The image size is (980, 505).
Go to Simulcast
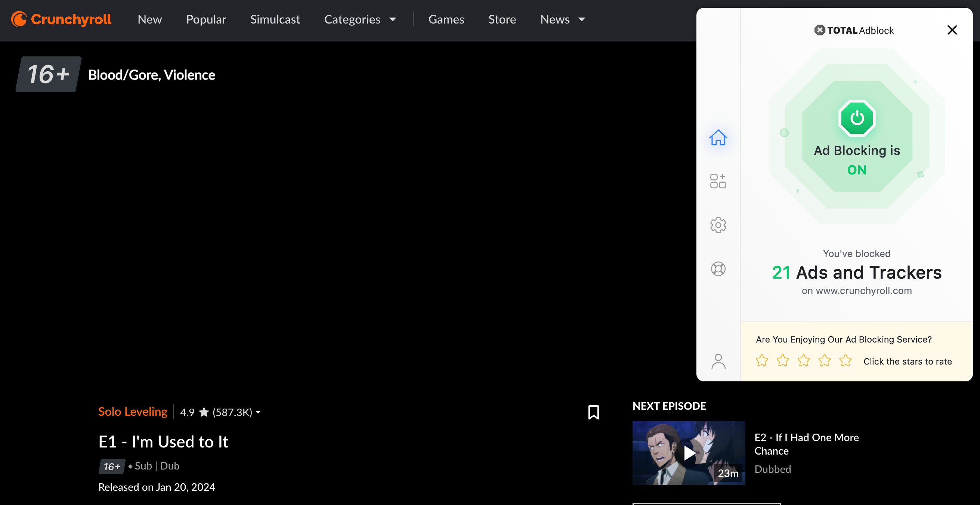click(x=275, y=19)
